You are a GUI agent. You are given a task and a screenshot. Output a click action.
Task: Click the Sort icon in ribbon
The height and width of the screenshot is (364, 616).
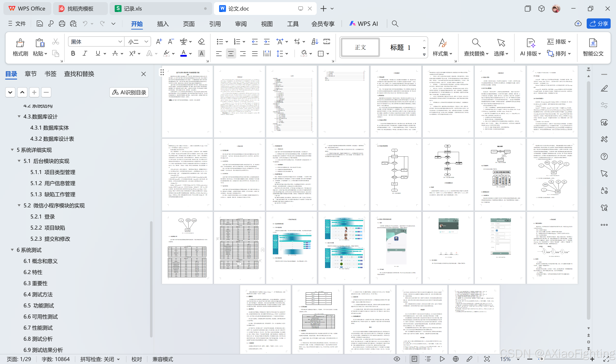pyautogui.click(x=315, y=41)
